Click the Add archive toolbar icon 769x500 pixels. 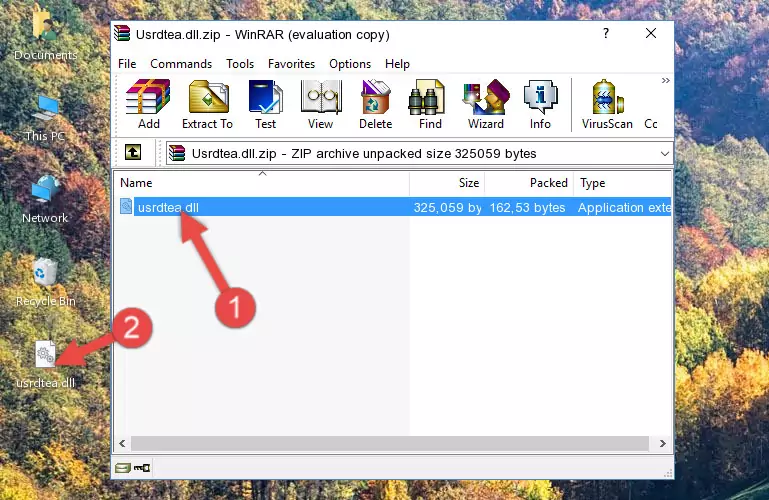coord(148,104)
